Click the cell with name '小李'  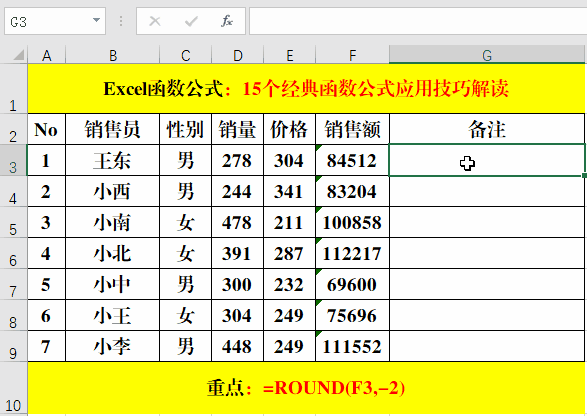pyautogui.click(x=113, y=347)
